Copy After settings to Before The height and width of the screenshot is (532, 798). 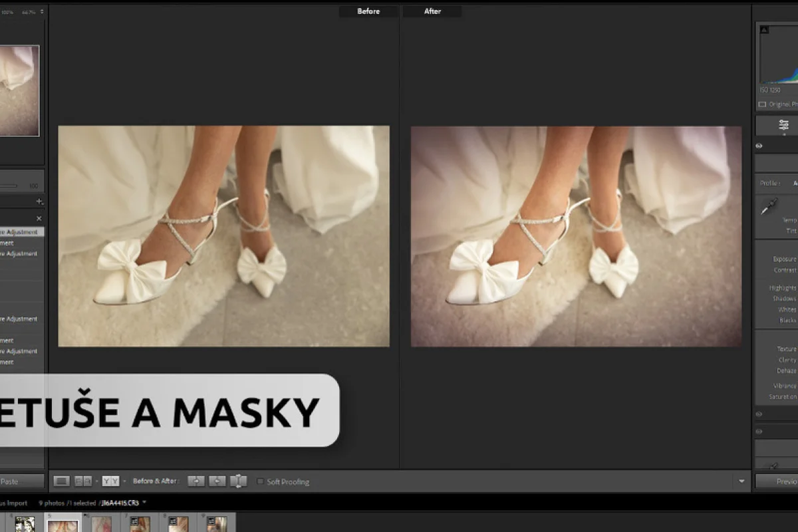coord(217,481)
